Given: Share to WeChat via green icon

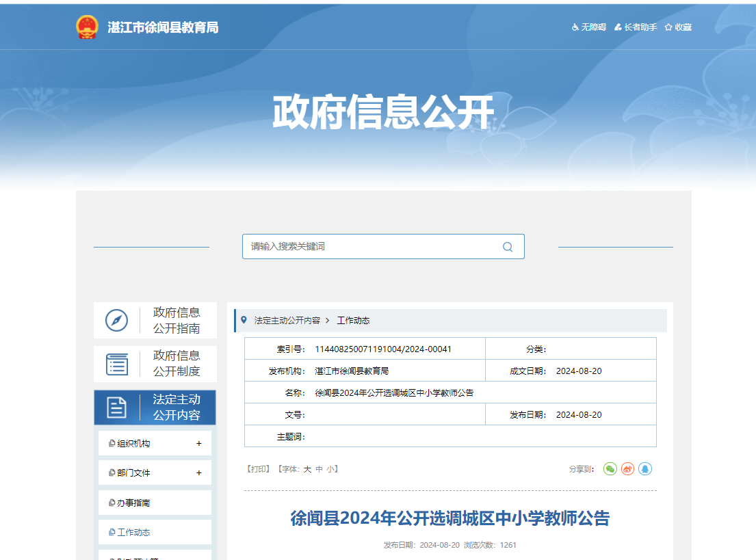Looking at the screenshot, I should point(610,469).
